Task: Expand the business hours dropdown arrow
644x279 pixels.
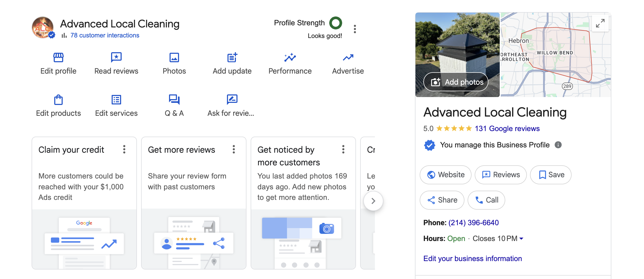Action: pos(521,239)
